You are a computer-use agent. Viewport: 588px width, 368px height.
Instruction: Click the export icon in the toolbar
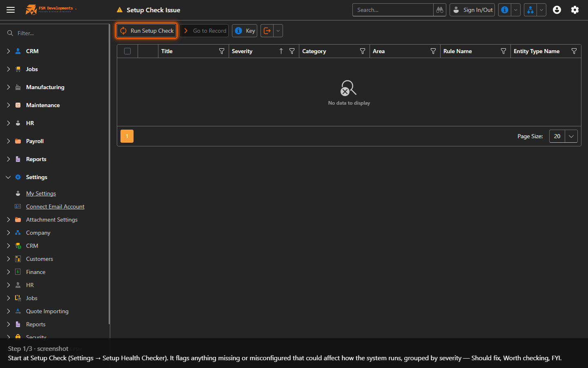(267, 31)
